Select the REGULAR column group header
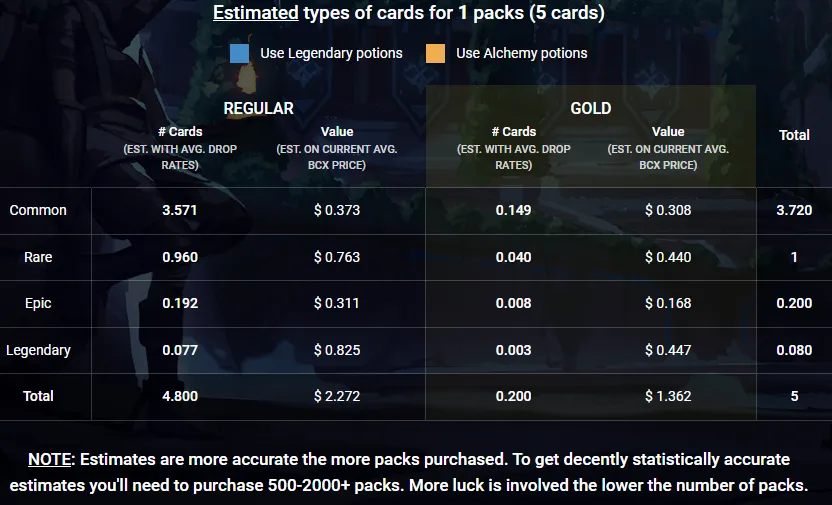Viewport: 832px width, 505px height. coord(258,108)
